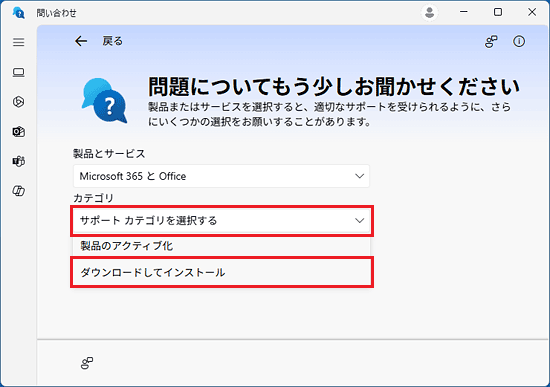Expand the サポート カテゴリを選択する dropdown
The width and height of the screenshot is (550, 387).
pos(221,221)
